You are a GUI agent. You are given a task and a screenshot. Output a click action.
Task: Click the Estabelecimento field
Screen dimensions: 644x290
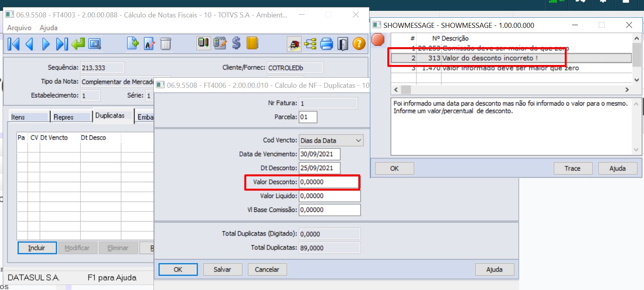coord(90,96)
